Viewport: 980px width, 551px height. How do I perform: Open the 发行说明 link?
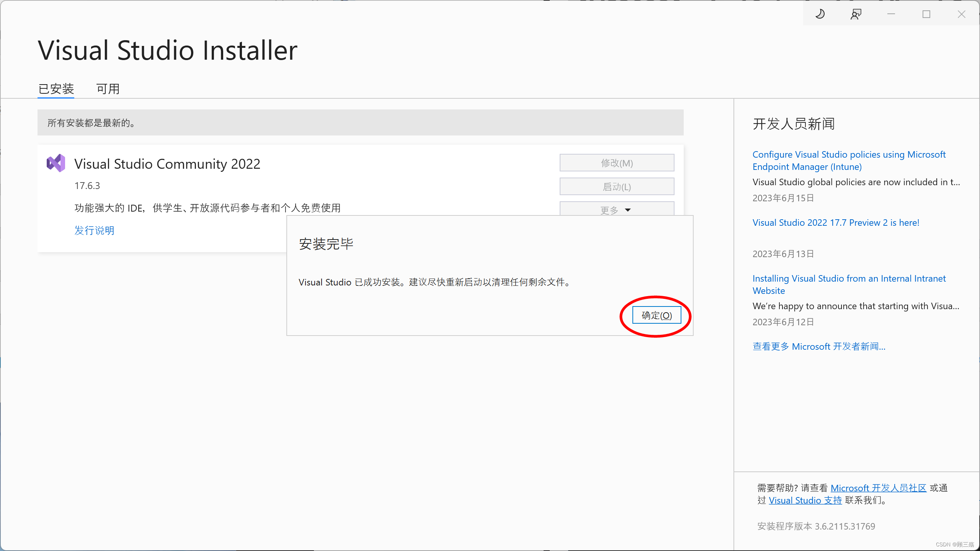point(94,230)
